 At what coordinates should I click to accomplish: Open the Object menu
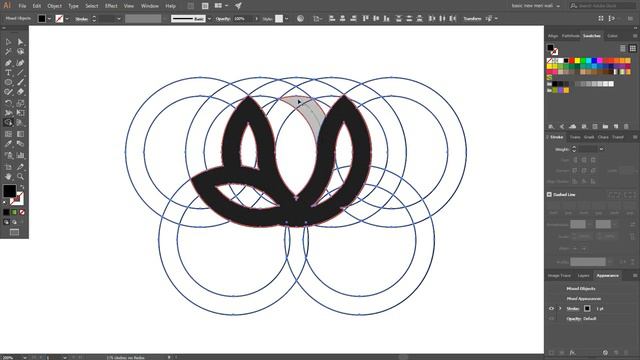[54, 6]
